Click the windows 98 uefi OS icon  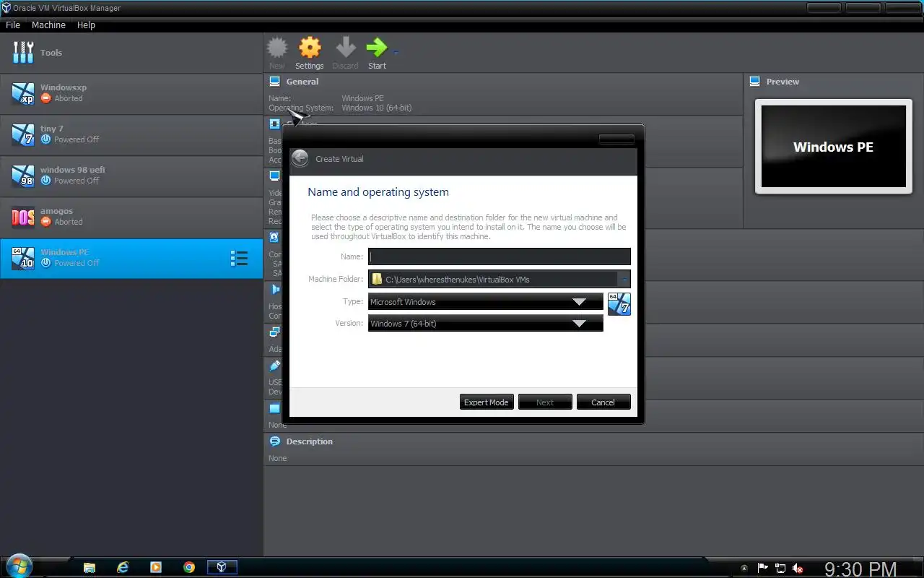coord(23,176)
